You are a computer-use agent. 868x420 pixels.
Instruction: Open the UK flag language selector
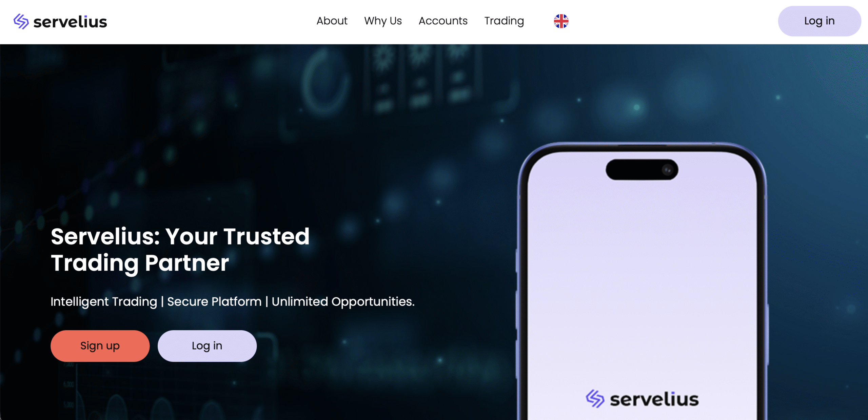(x=561, y=21)
